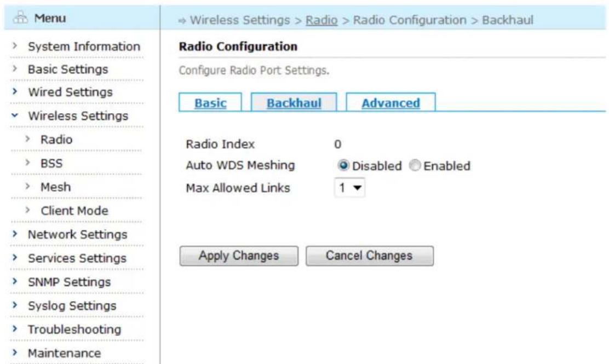Open Network Settings menu item
Viewport: 609px width, 364px height.
[x=77, y=235]
